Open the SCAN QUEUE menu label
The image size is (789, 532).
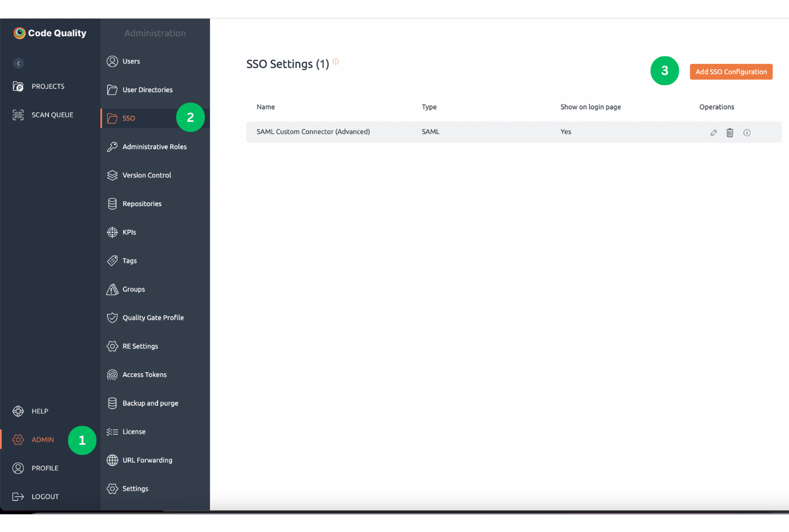click(x=53, y=115)
